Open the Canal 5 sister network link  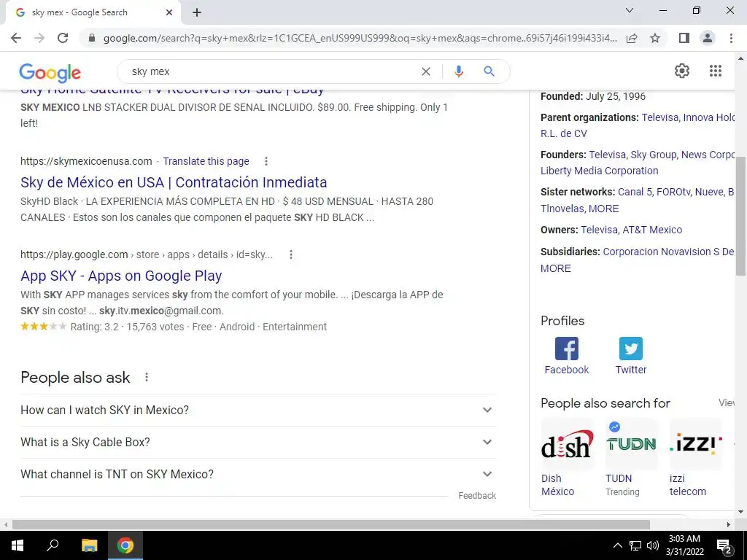point(635,192)
